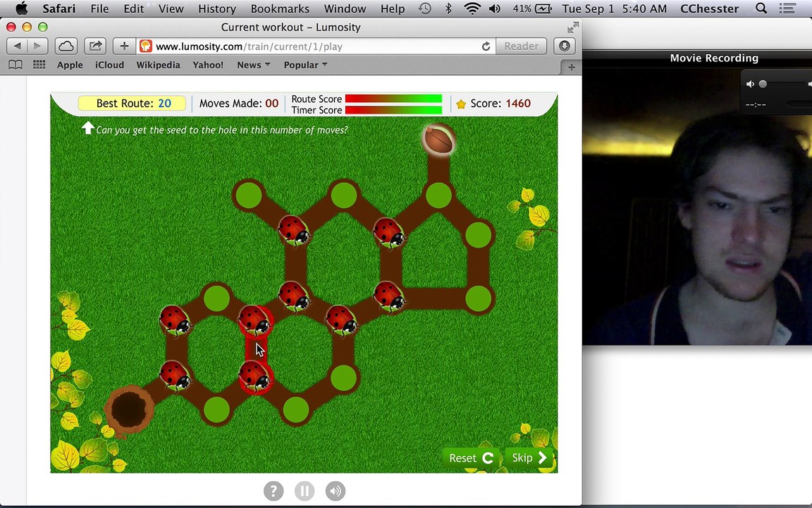
Task: Click the seed at path start
Action: (438, 140)
